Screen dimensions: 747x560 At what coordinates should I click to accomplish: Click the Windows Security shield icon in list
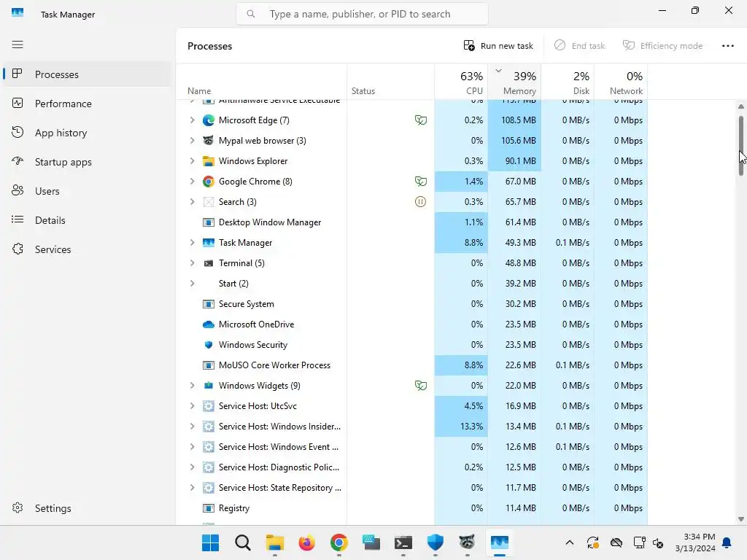(208, 345)
